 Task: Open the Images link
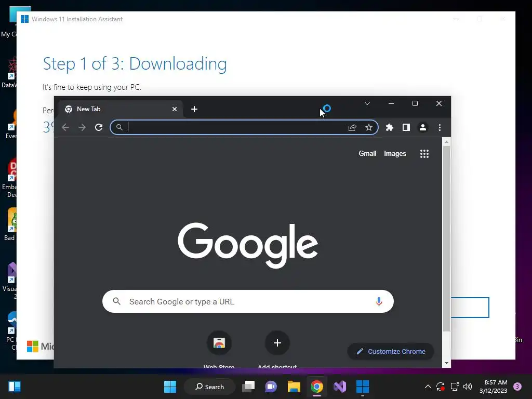click(395, 153)
